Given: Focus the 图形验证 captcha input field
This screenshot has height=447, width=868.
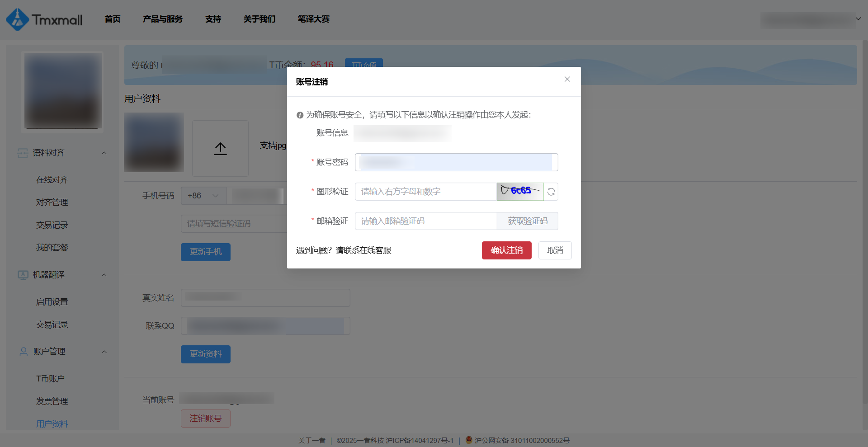Looking at the screenshot, I should coord(425,192).
